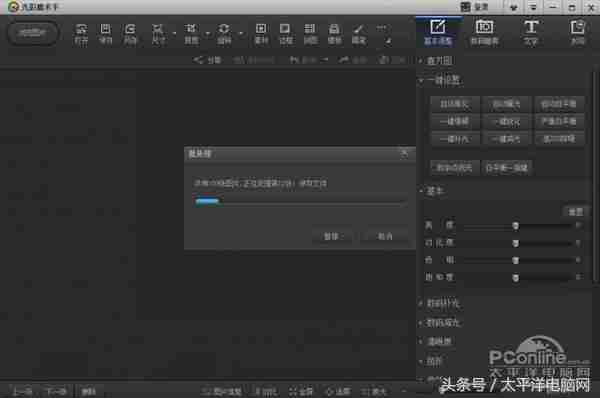This screenshot has height=398, width=600.
Task: Click Picture Info (图片信息) in bottom bar
Action: pyautogui.click(x=222, y=391)
